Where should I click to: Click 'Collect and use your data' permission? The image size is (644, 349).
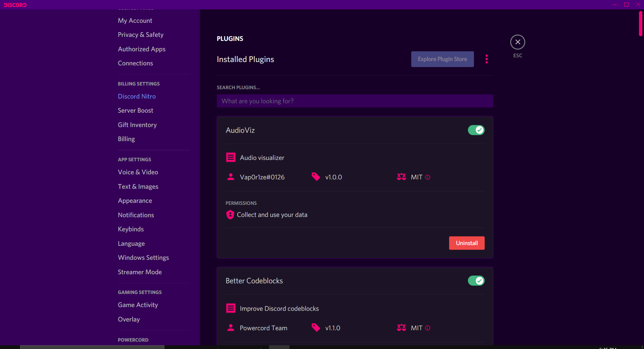point(272,215)
